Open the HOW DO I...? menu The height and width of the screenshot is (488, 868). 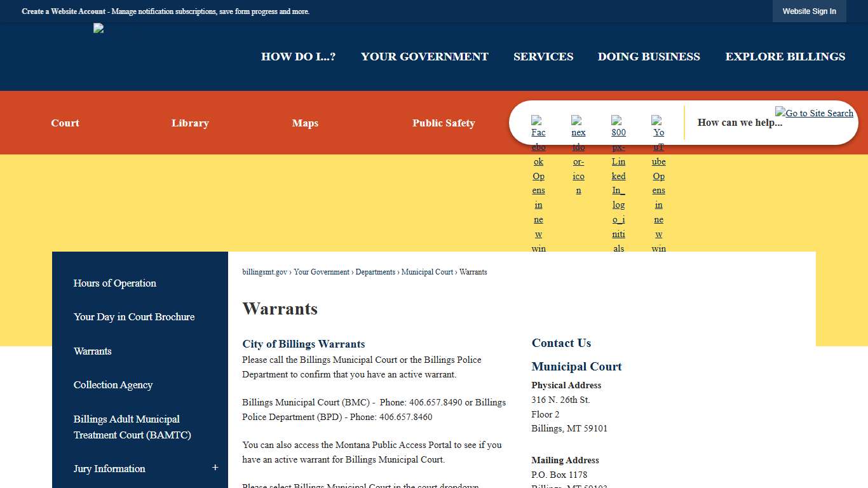click(x=298, y=57)
